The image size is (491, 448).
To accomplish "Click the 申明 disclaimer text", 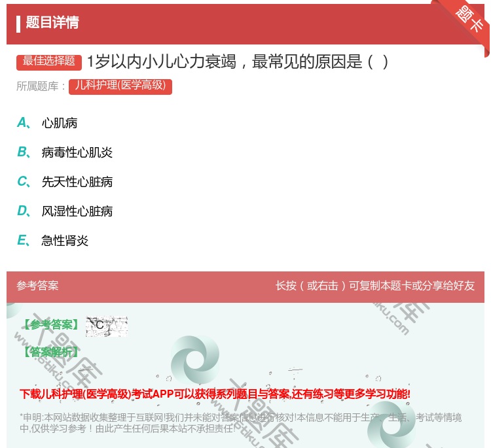I will (x=240, y=422).
